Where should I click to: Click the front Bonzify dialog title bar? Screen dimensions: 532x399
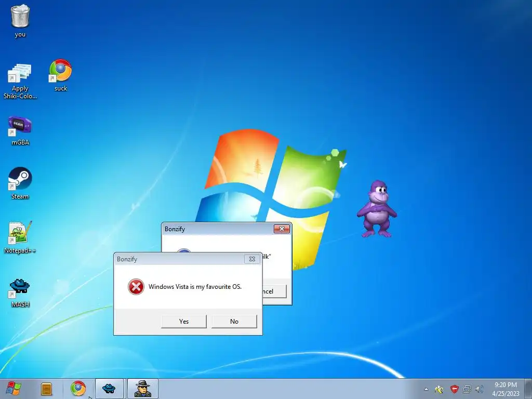click(179, 259)
